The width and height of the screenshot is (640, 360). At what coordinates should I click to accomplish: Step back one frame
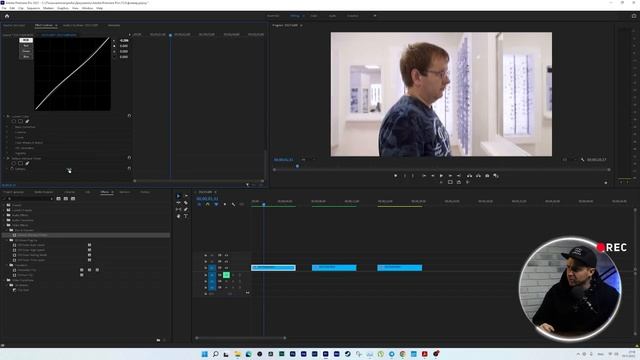(433, 176)
